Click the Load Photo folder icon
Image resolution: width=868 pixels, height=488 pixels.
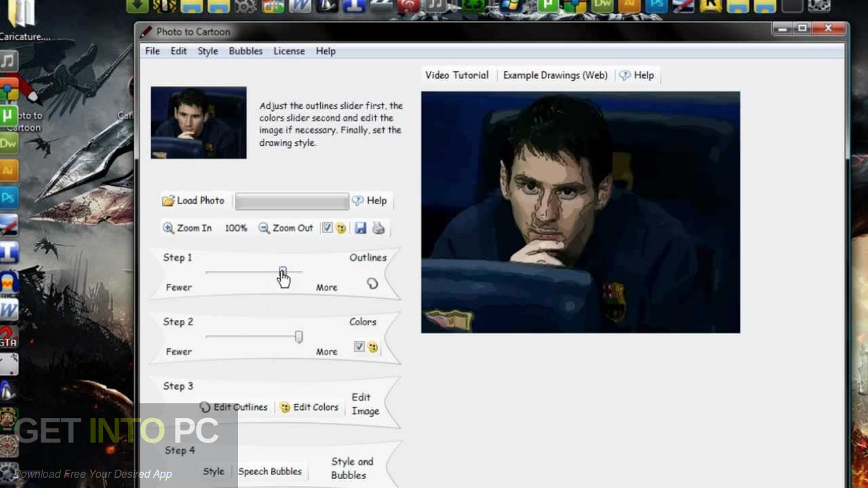[x=168, y=201]
